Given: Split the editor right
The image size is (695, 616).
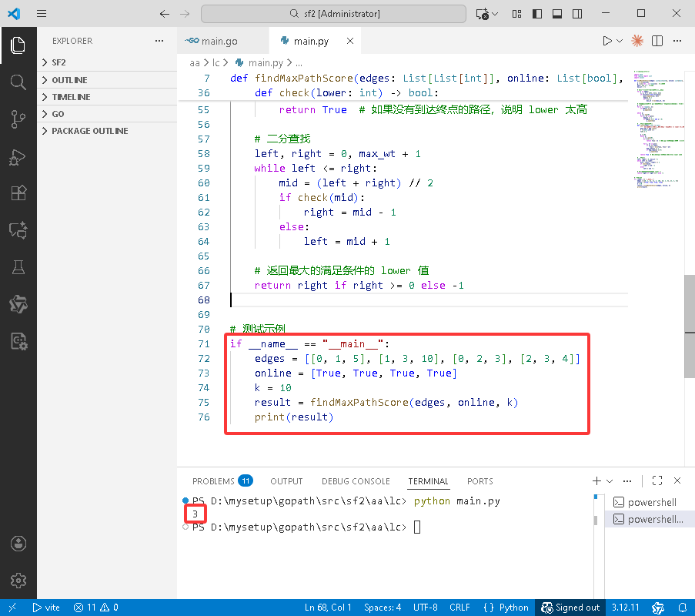Looking at the screenshot, I should [x=657, y=41].
